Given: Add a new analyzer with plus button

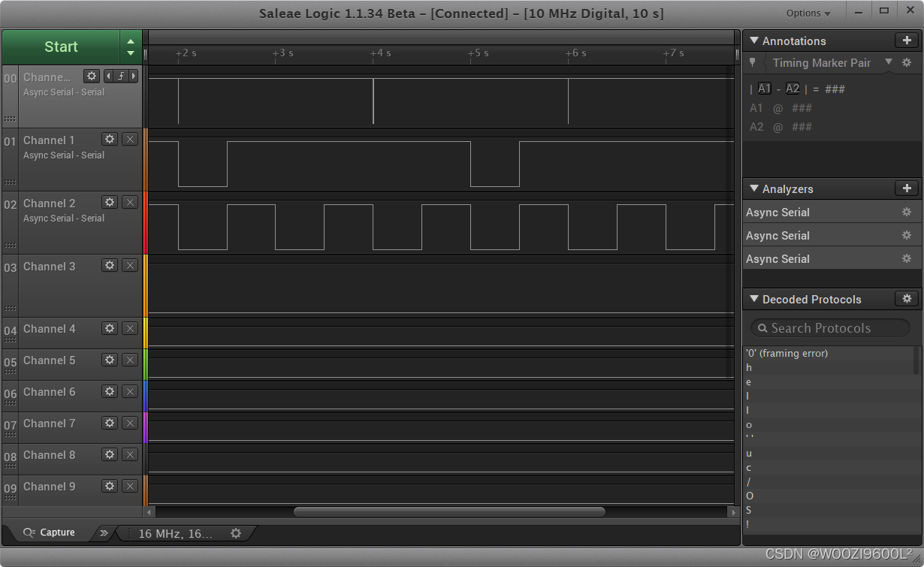Looking at the screenshot, I should 907,188.
